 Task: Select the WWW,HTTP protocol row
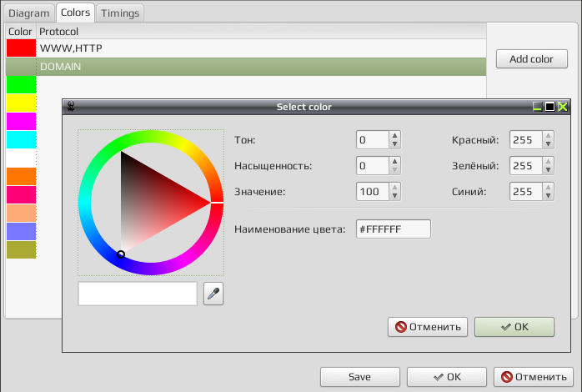tap(246, 48)
